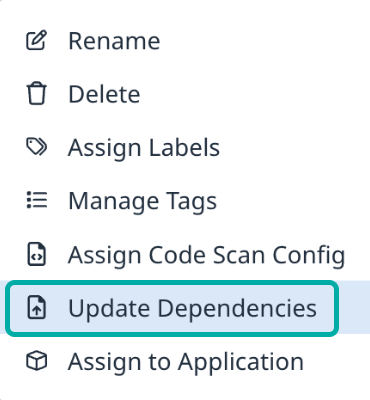Click the file upload icon for Update Dependencies
Viewport: 370px width, 400px height.
(37, 308)
